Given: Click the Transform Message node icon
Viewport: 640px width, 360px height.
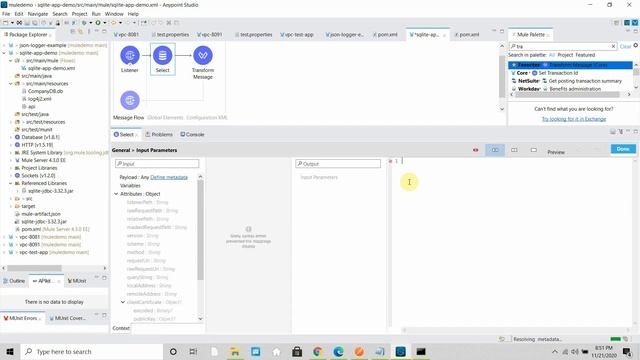Looking at the screenshot, I should pos(203,56).
